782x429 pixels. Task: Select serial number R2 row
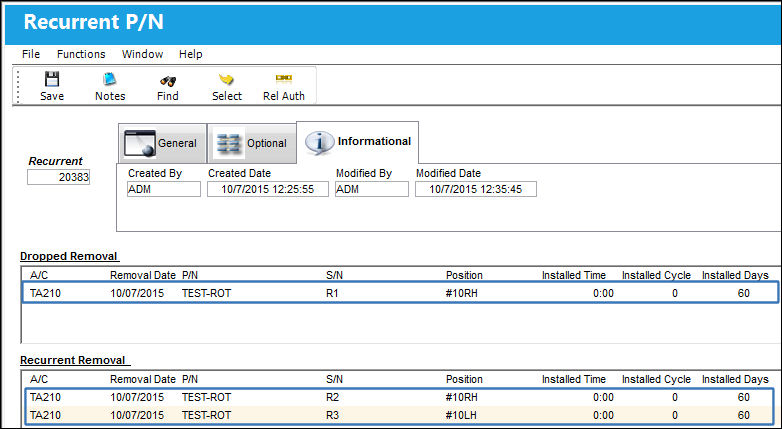(399, 398)
